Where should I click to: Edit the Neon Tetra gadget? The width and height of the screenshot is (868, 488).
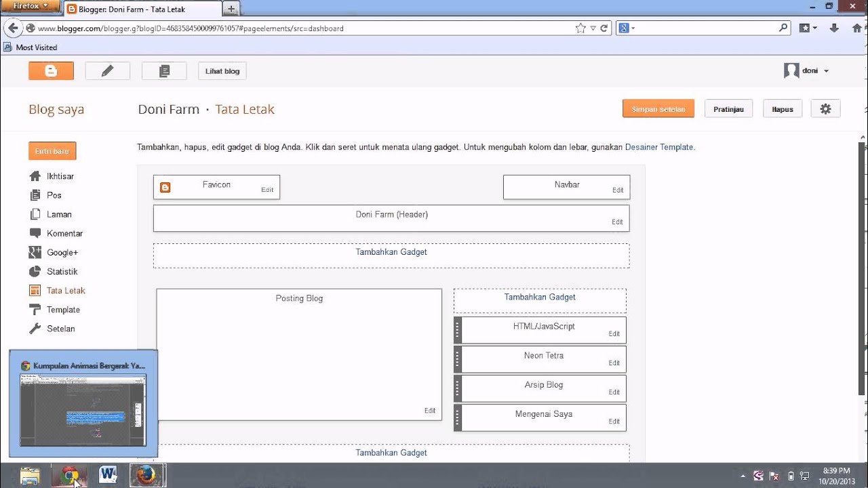614,363
